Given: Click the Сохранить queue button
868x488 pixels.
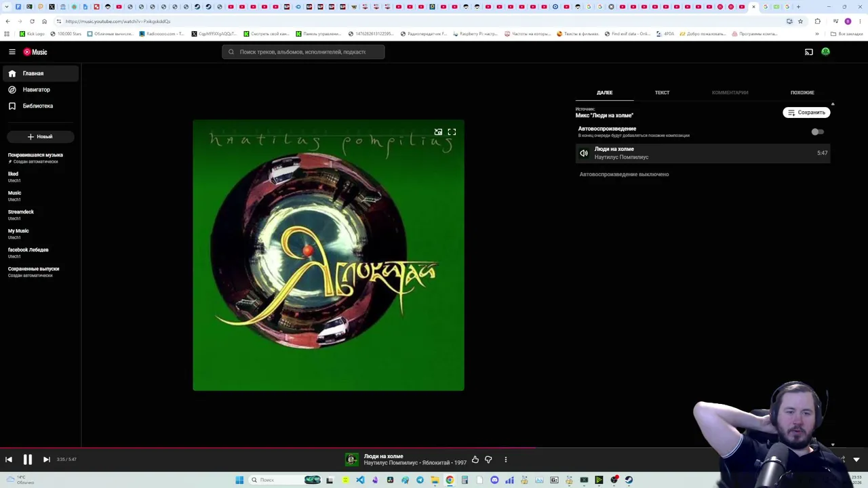Looking at the screenshot, I should [806, 113].
